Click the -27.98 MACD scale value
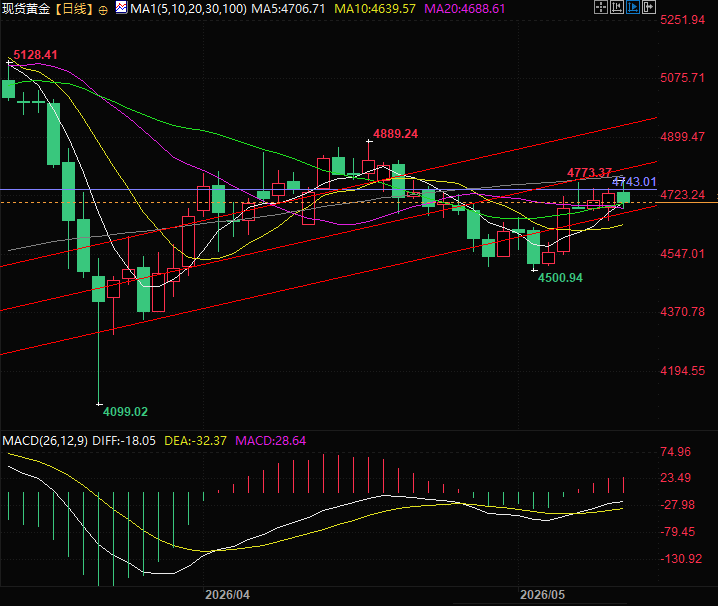Viewport: 718px width, 606px height. point(677,505)
